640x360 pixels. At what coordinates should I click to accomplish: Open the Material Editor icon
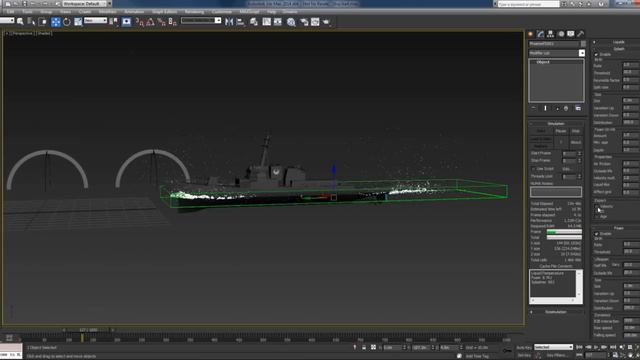coord(291,22)
